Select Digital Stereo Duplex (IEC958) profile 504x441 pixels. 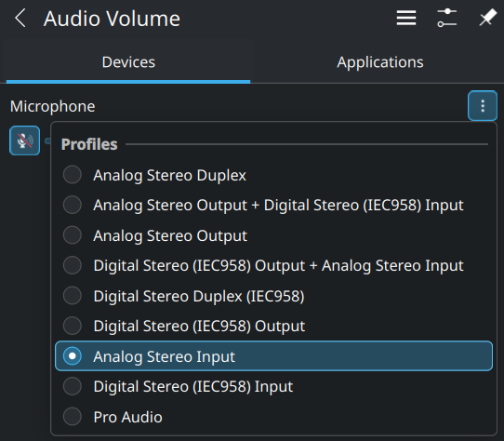[273, 296]
